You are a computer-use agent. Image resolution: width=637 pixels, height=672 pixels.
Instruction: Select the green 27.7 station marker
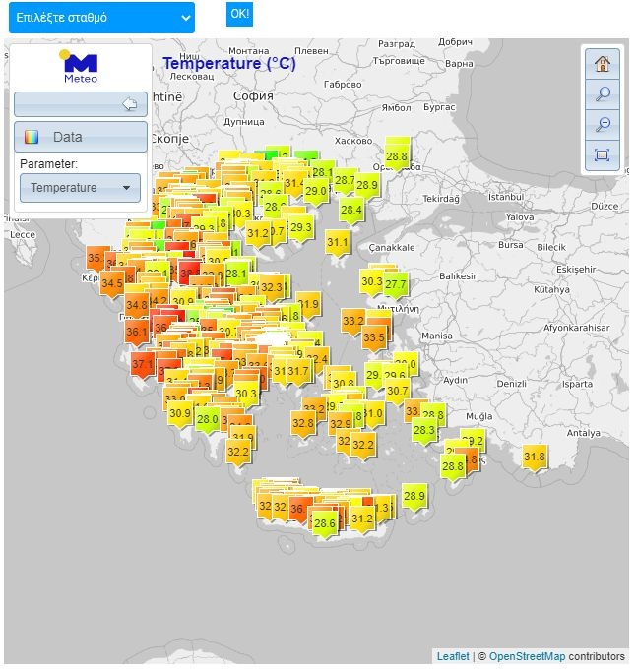(395, 285)
